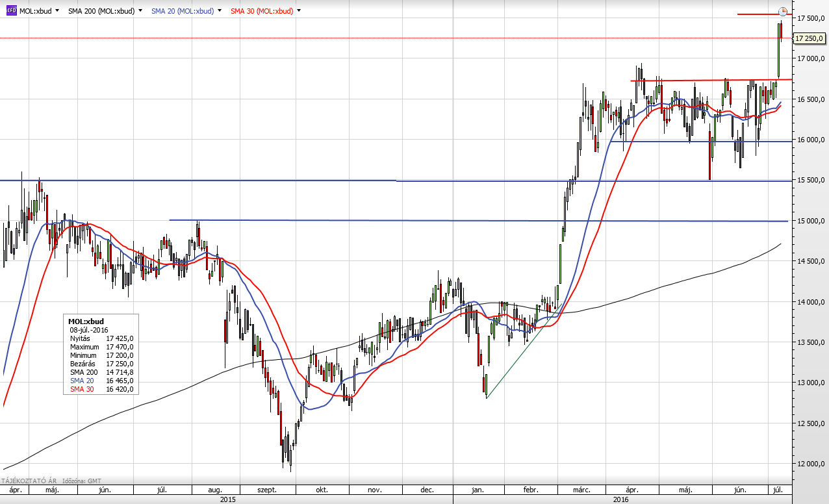Click the aug. month label
The width and height of the screenshot is (829, 504).
pyautogui.click(x=215, y=490)
